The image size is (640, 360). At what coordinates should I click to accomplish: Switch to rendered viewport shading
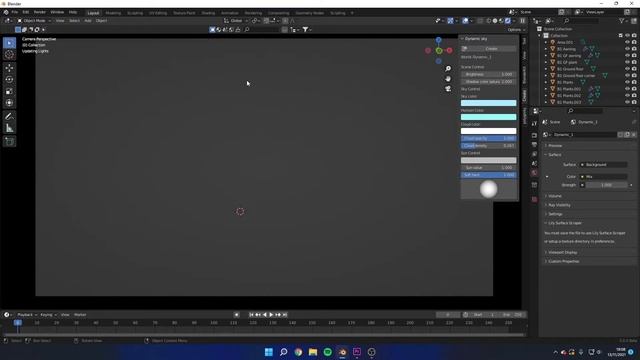point(508,20)
